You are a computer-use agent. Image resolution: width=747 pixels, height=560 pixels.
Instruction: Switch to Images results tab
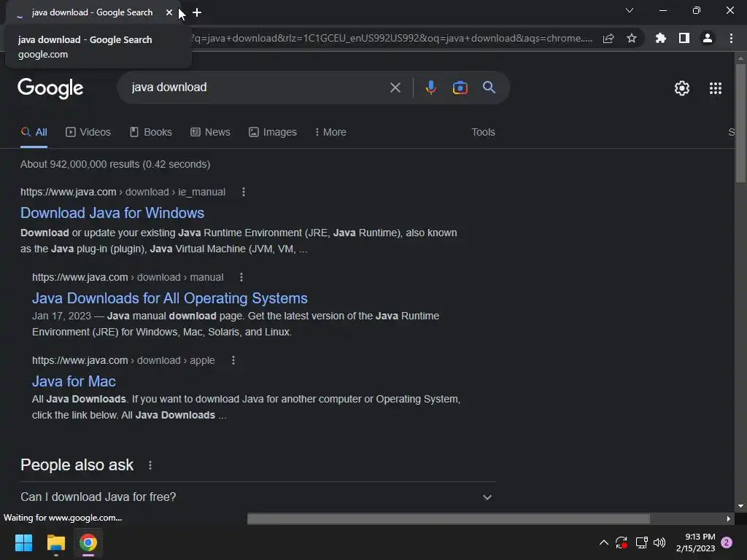point(273,133)
